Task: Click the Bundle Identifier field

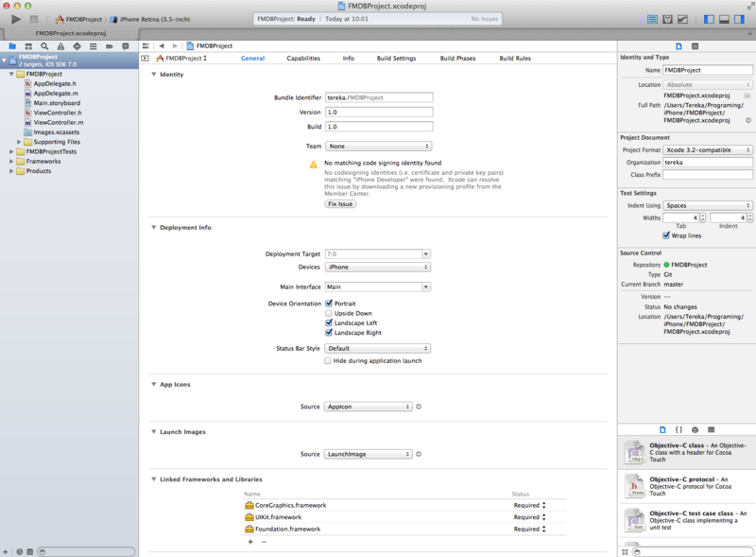Action: coord(379,97)
